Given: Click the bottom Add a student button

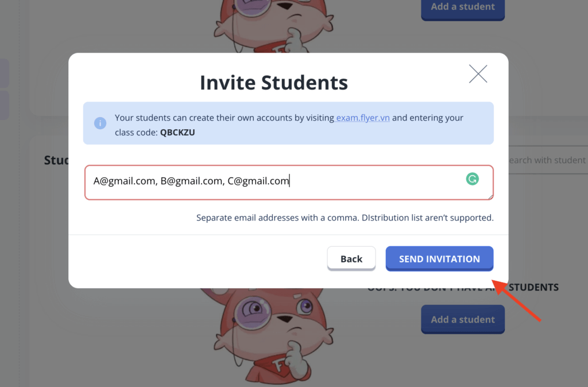Looking at the screenshot, I should (x=462, y=319).
